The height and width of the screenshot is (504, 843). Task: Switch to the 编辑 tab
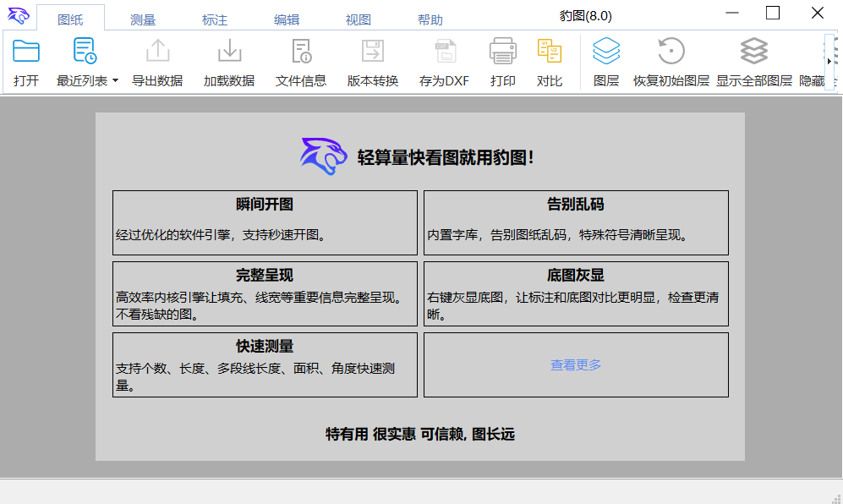point(287,20)
